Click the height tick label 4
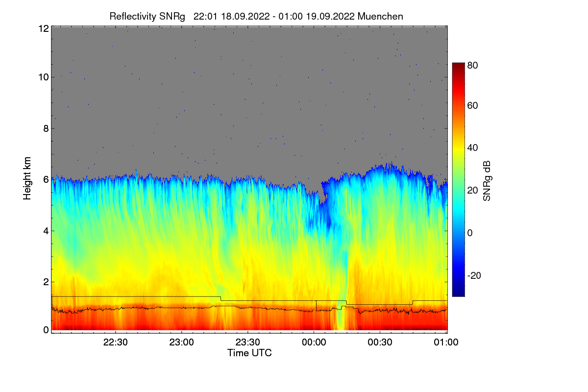 click(46, 230)
